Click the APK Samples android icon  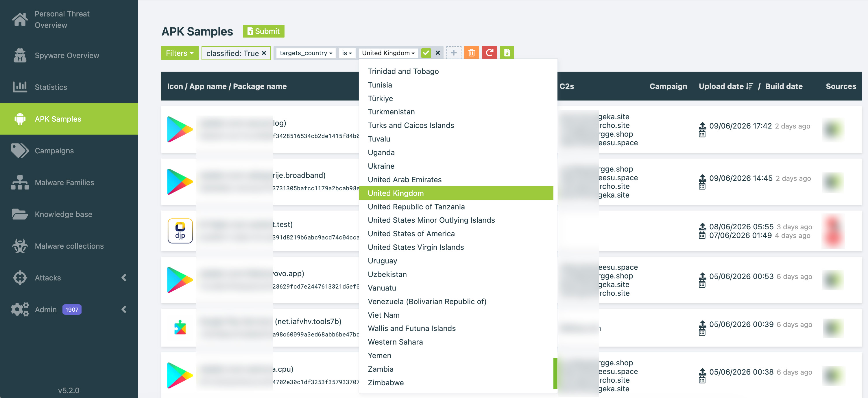tap(20, 119)
